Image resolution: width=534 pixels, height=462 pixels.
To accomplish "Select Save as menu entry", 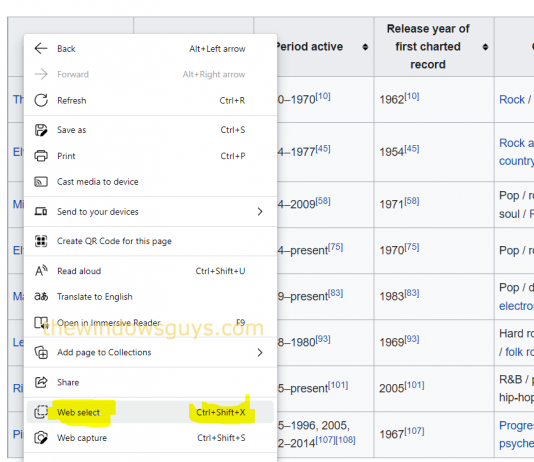I will coord(150,130).
